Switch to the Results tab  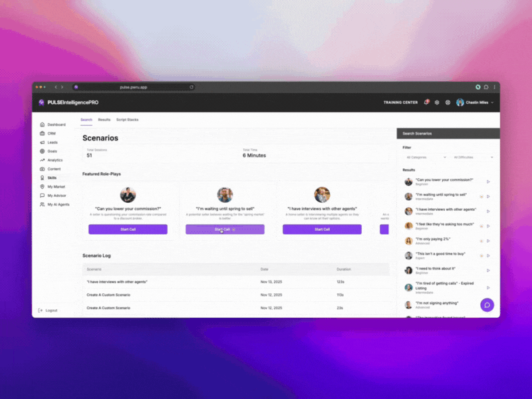[104, 120]
